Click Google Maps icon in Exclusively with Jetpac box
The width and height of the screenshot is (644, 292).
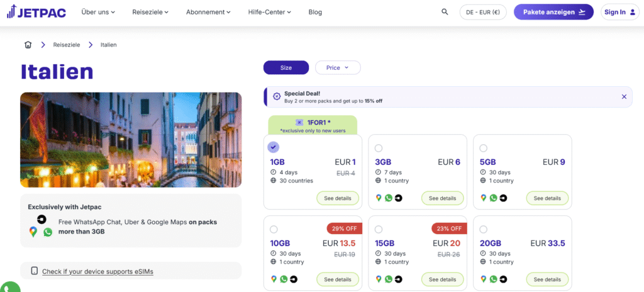33,232
